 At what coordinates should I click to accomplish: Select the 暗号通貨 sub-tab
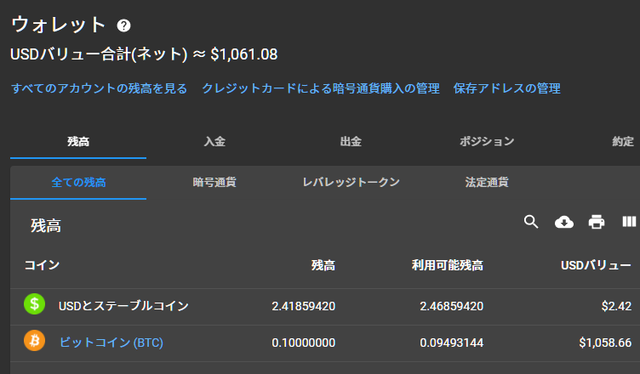pos(214,182)
